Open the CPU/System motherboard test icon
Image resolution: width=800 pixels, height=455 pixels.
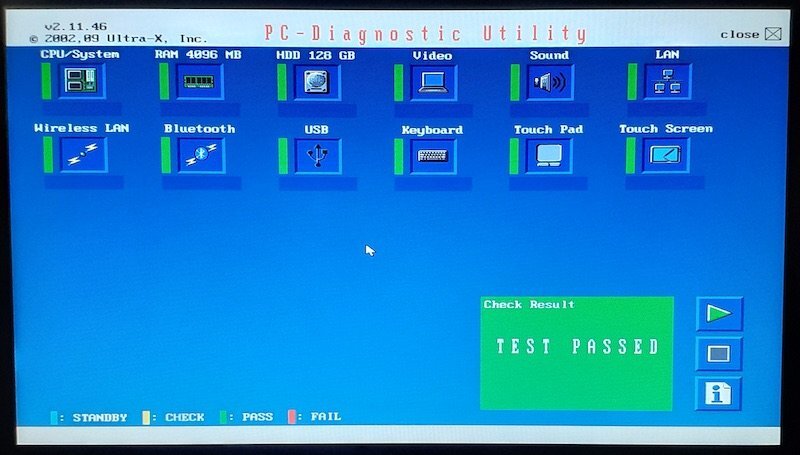tap(81, 81)
